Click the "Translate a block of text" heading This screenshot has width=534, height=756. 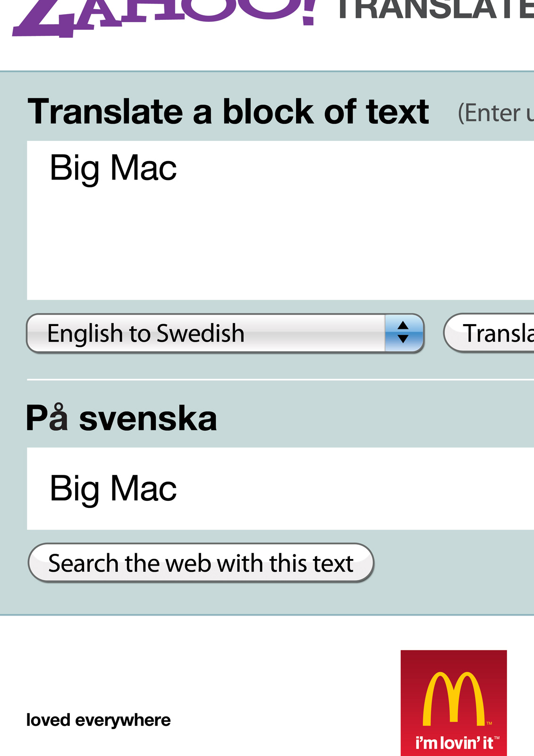point(228,112)
